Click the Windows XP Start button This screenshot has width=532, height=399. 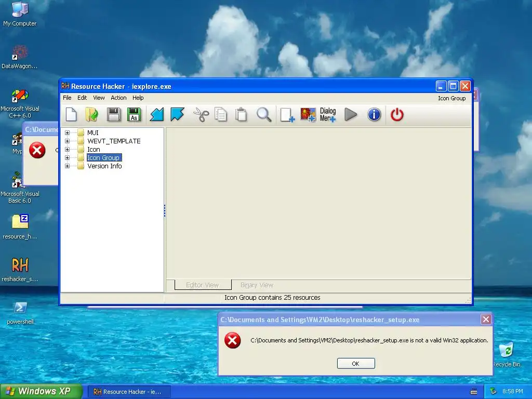[x=41, y=391]
